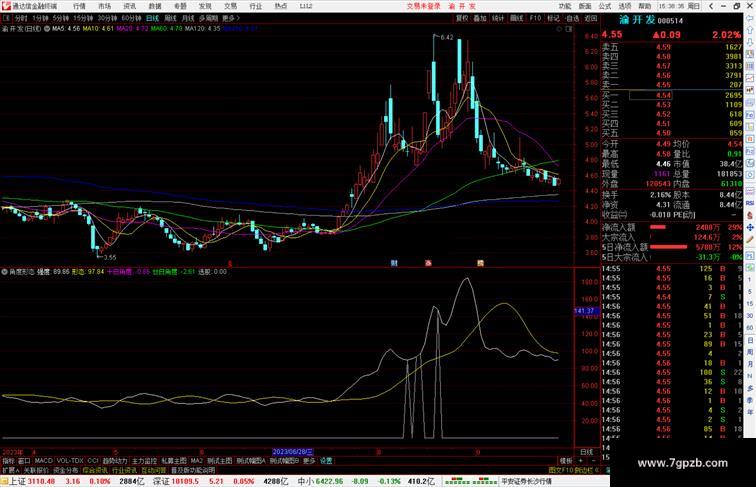
Task: Switch chart to 60分钟 period
Action: 131,18
